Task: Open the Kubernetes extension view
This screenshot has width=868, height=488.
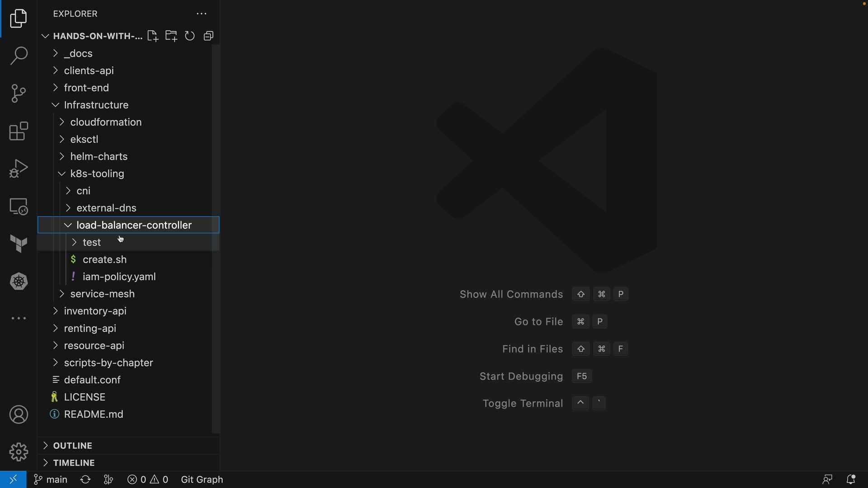Action: (19, 282)
